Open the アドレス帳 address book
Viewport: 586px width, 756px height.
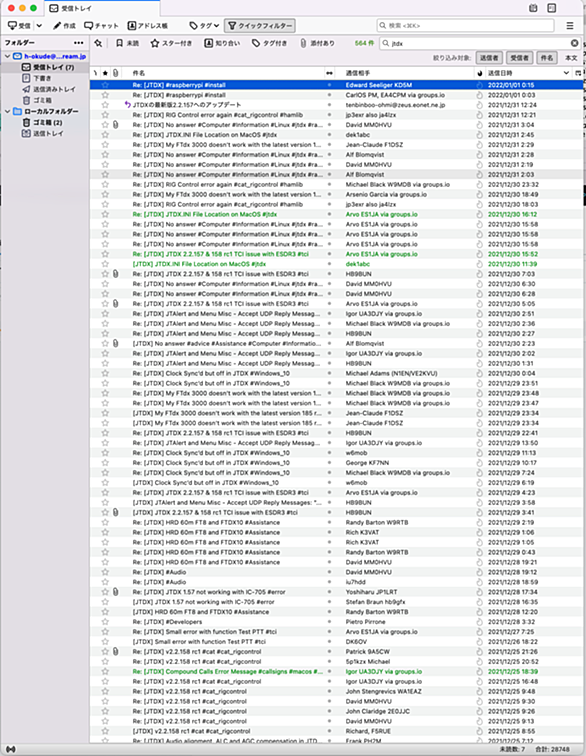(x=147, y=26)
